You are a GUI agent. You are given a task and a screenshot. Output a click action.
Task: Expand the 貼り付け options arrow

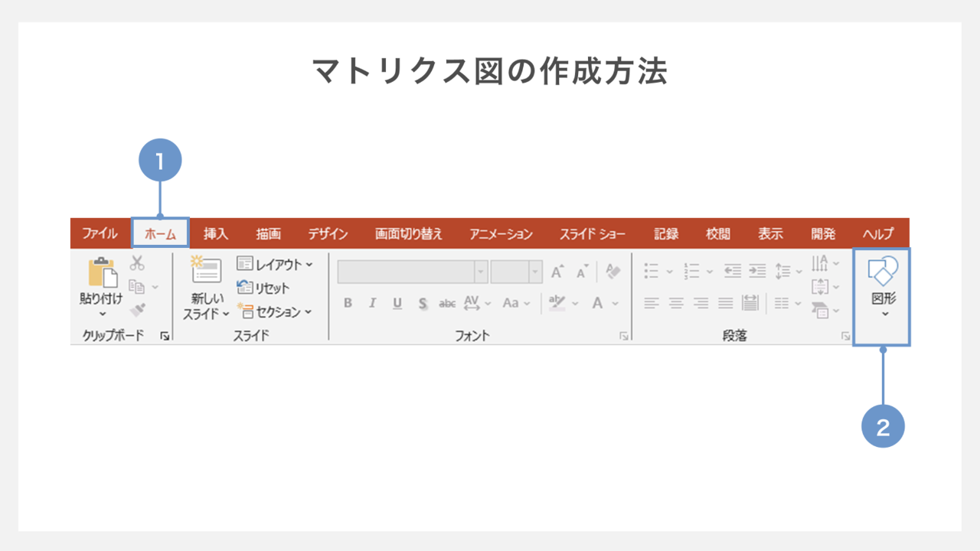point(102,314)
